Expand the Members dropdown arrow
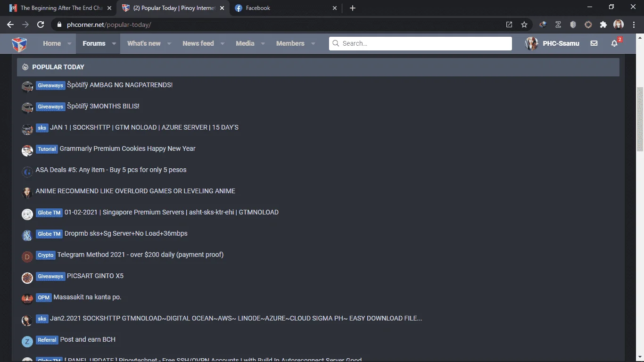 pyautogui.click(x=313, y=43)
